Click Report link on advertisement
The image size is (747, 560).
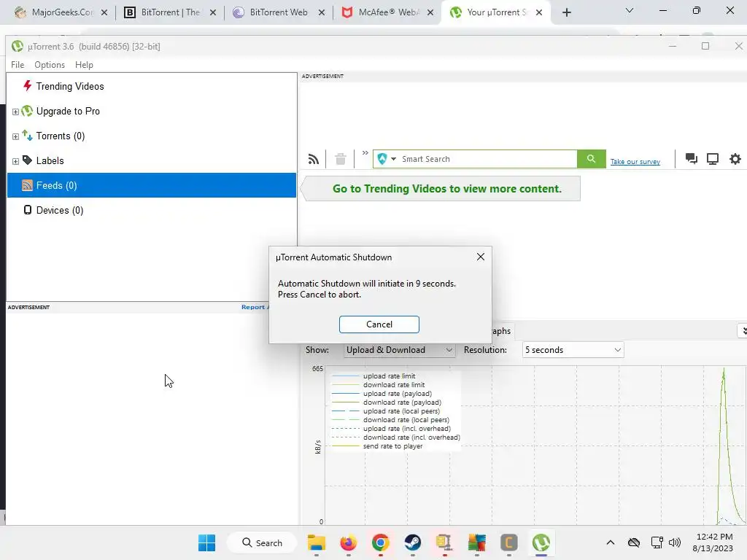pos(253,307)
